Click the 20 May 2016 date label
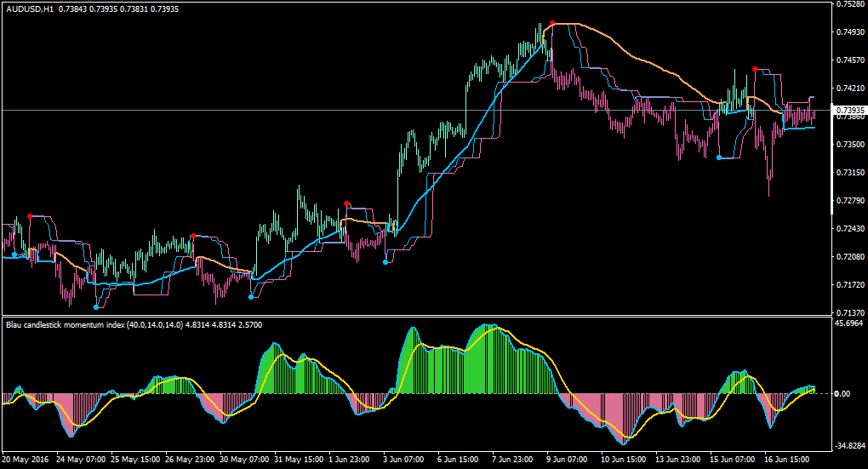The image size is (868, 469). coord(25,460)
